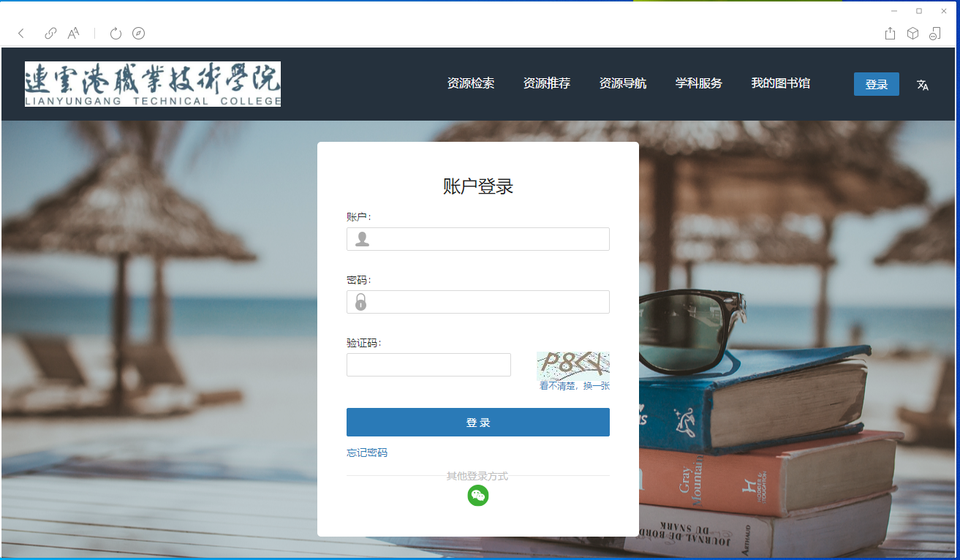
Task: Go to 资源导航 in the navigation bar
Action: (623, 83)
